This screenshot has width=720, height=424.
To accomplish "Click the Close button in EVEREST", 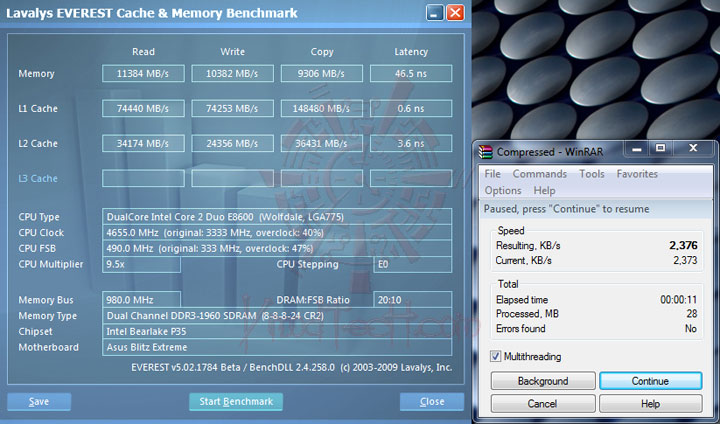I will [432, 401].
